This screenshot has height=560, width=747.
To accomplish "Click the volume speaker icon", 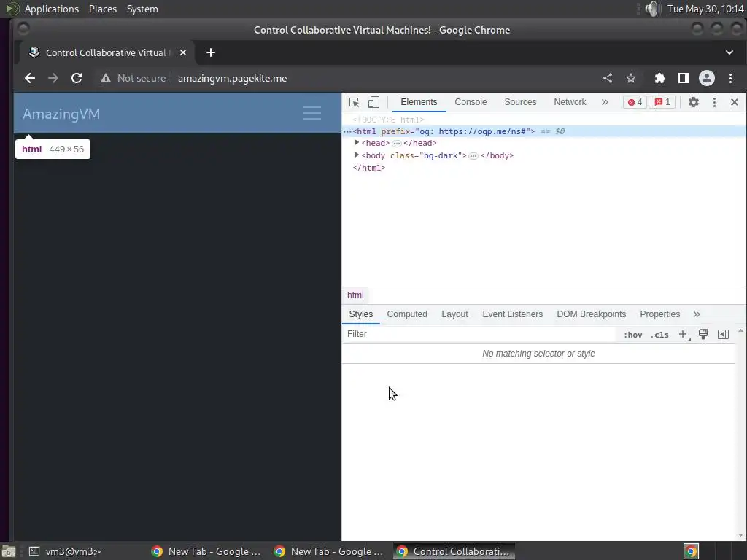I will click(x=651, y=9).
